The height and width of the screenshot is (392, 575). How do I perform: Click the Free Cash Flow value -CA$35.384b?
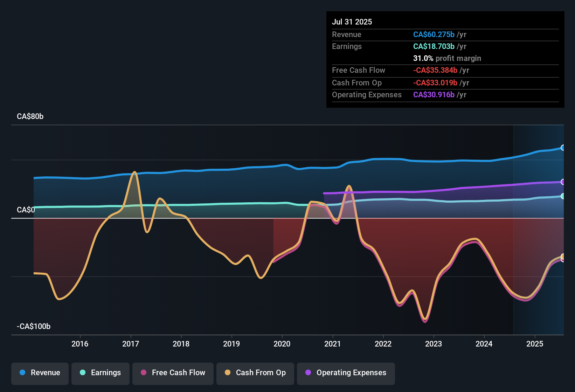tap(435, 70)
